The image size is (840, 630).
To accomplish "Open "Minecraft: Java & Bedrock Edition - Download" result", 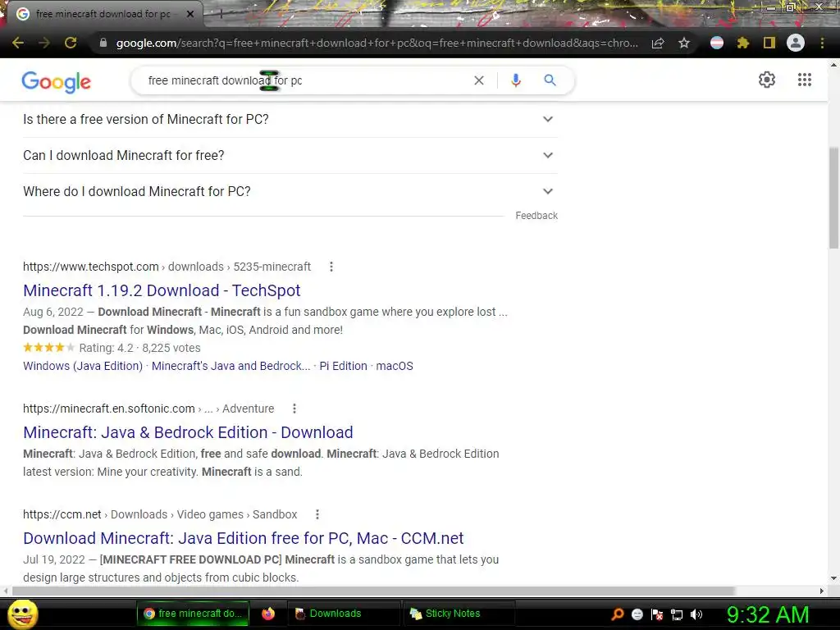I will click(x=188, y=432).
